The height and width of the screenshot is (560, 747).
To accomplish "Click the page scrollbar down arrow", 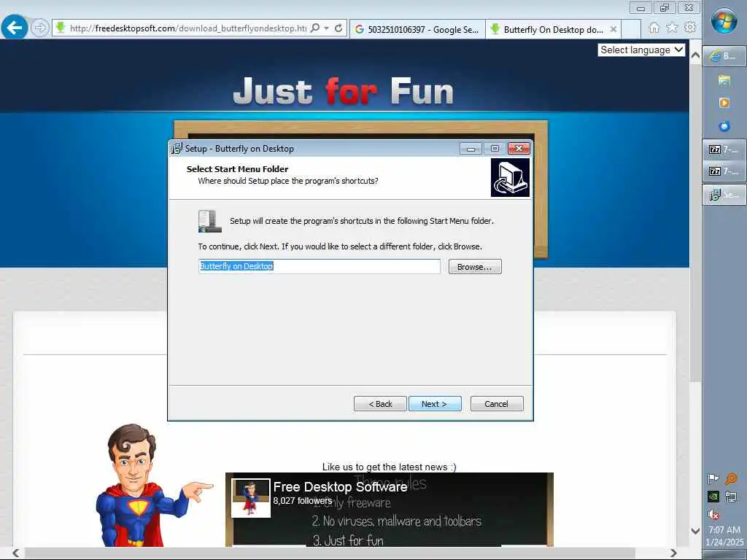I will [695, 531].
